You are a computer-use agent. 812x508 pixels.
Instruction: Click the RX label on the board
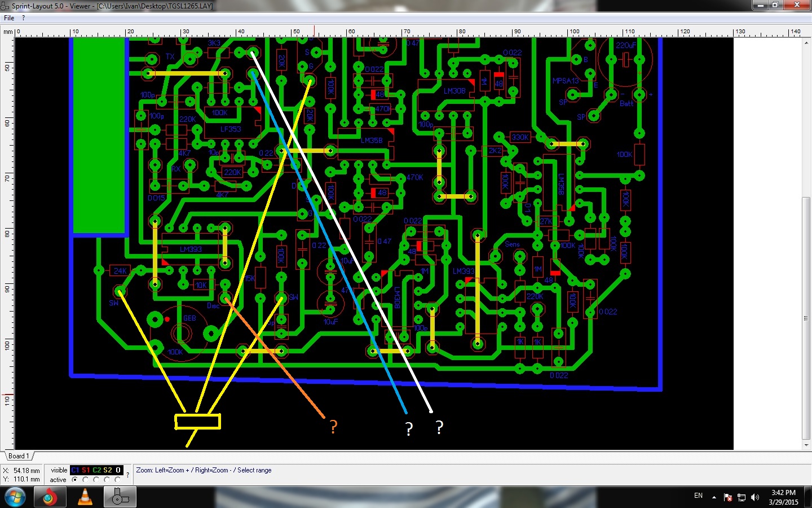pyautogui.click(x=176, y=169)
